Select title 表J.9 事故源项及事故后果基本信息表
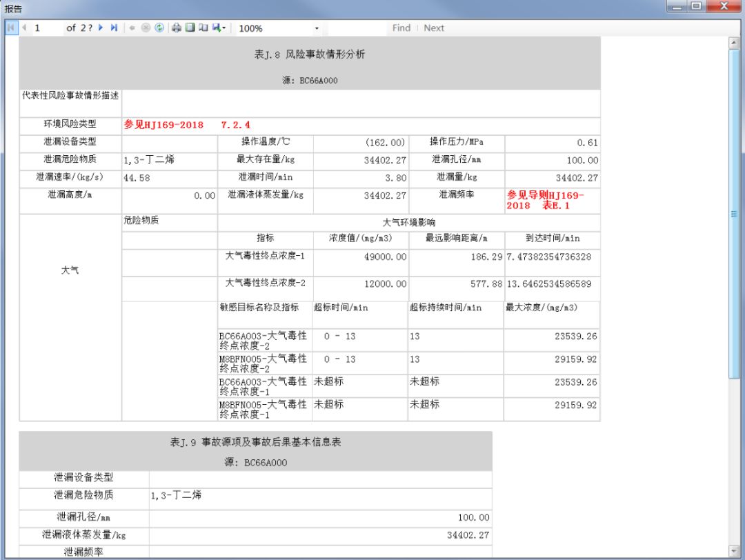 256,442
